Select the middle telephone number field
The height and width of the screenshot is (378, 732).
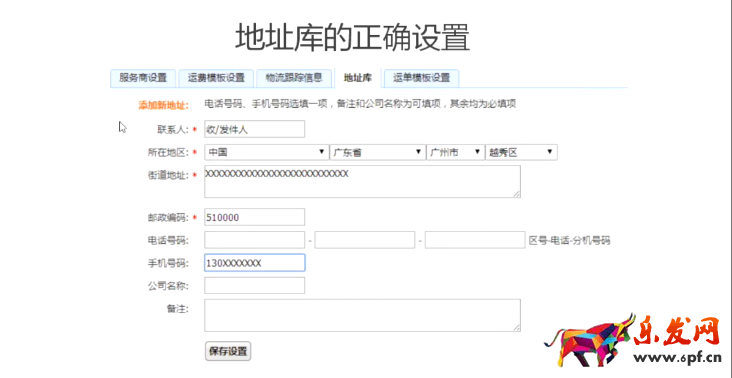(365, 240)
